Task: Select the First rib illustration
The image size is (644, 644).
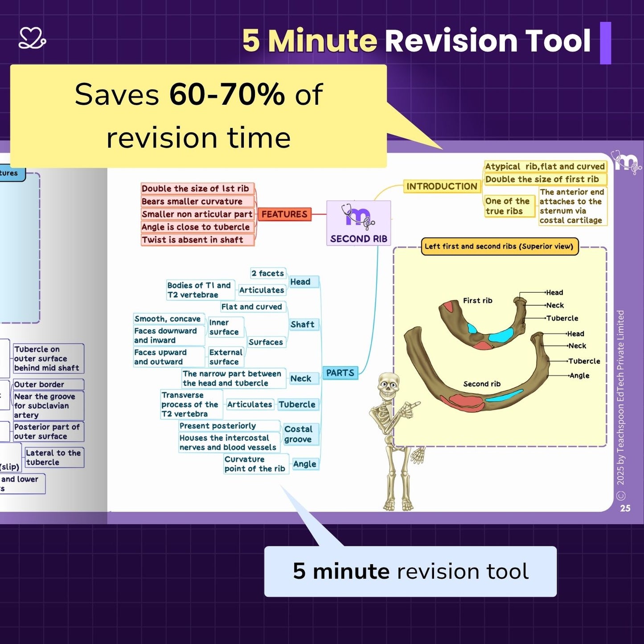Action: [x=481, y=324]
